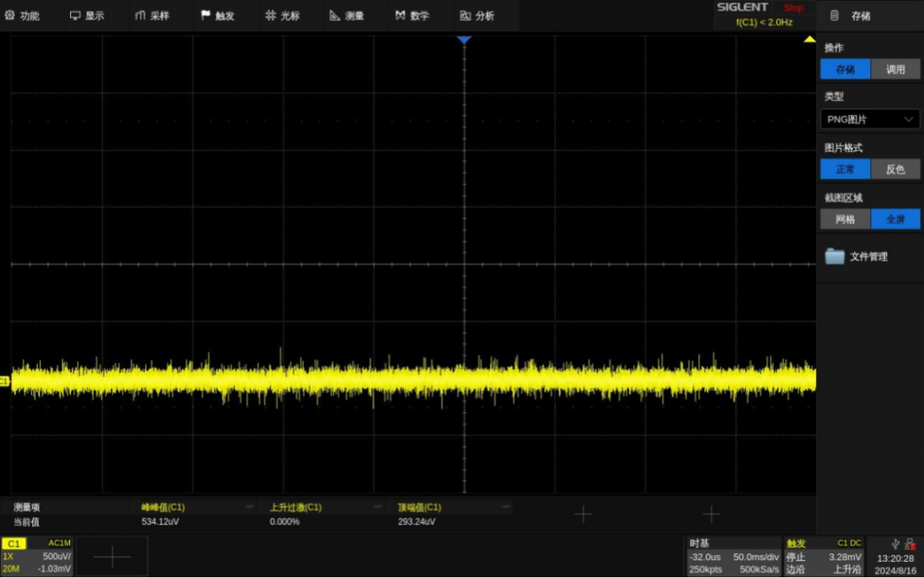Select the 上升过激(C1) measurement
The width and height of the screenshot is (924, 578).
(x=295, y=507)
